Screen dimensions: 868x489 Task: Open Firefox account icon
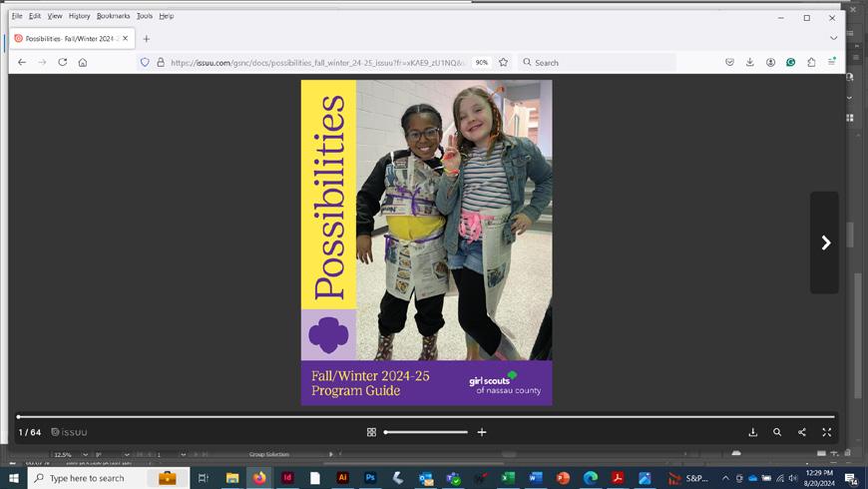[x=770, y=62]
